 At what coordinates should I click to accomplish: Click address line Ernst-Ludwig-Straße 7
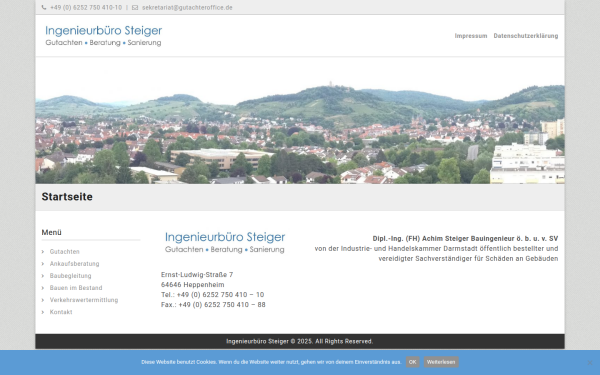tap(197, 275)
